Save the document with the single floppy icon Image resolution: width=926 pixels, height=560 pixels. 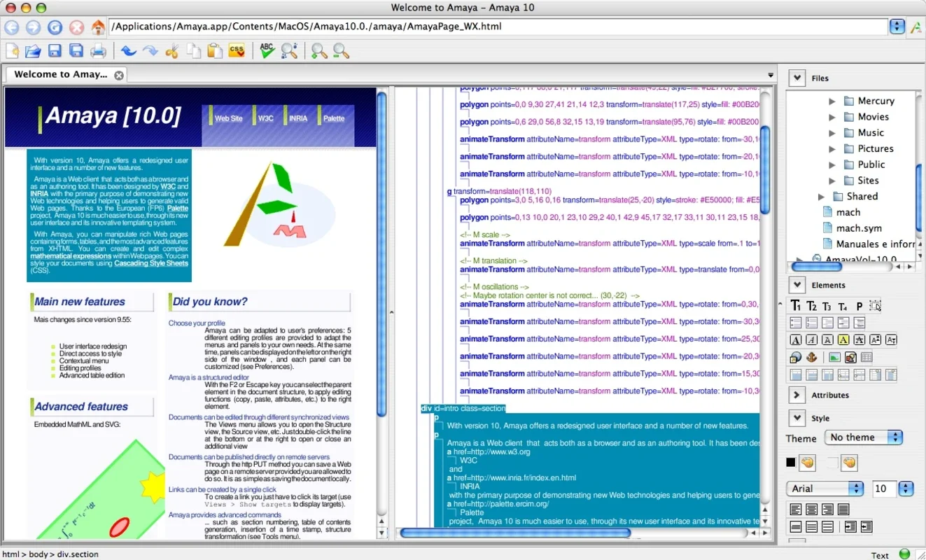[x=55, y=50]
